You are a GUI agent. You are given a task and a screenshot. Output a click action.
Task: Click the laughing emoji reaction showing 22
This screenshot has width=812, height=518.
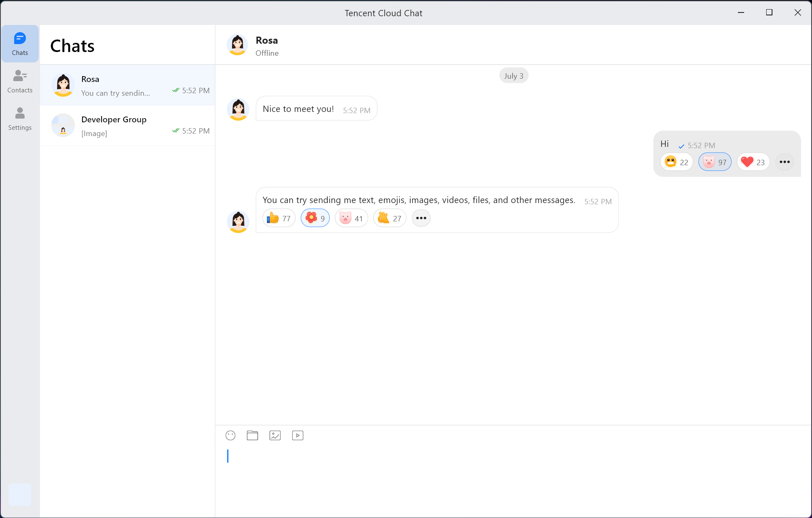click(677, 162)
